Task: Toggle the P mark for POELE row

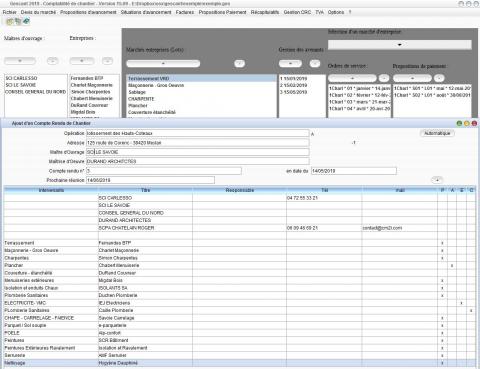Action: click(442, 333)
